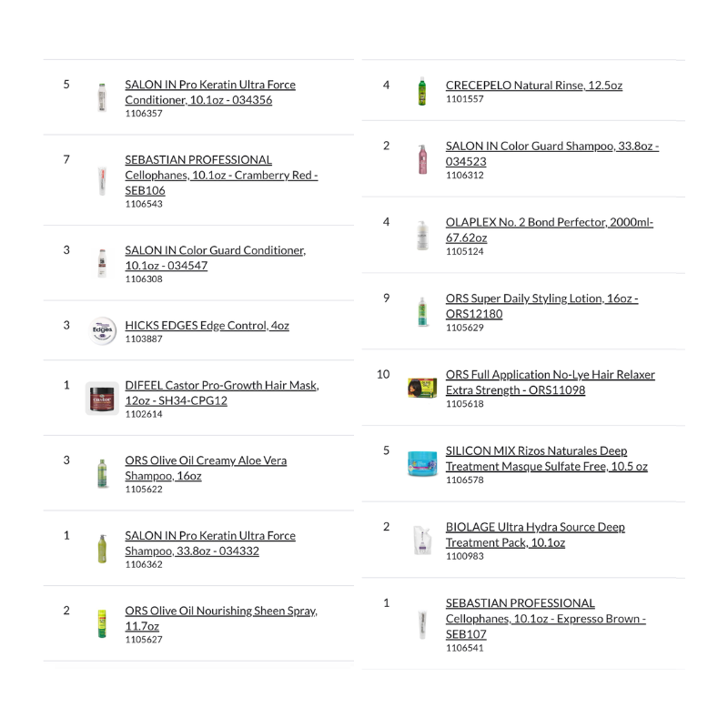Open SILICON MIX Rizos Naturales masque link

pyautogui.click(x=547, y=459)
